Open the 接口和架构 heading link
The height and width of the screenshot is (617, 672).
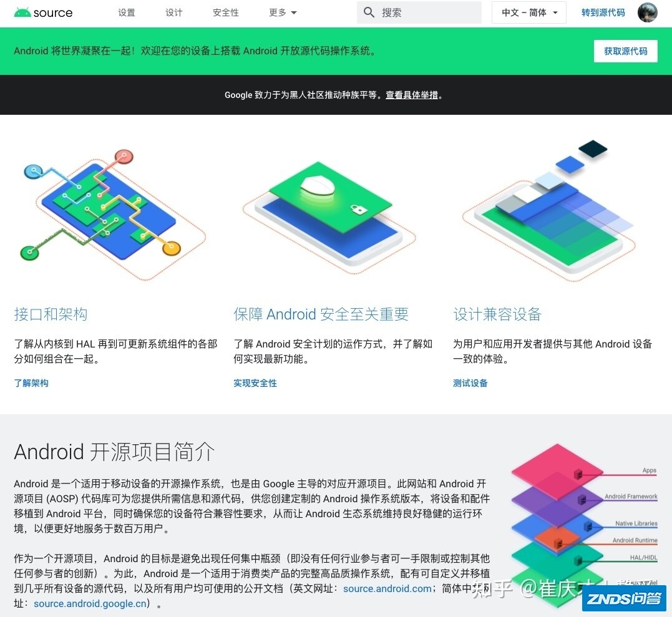pyautogui.click(x=51, y=314)
